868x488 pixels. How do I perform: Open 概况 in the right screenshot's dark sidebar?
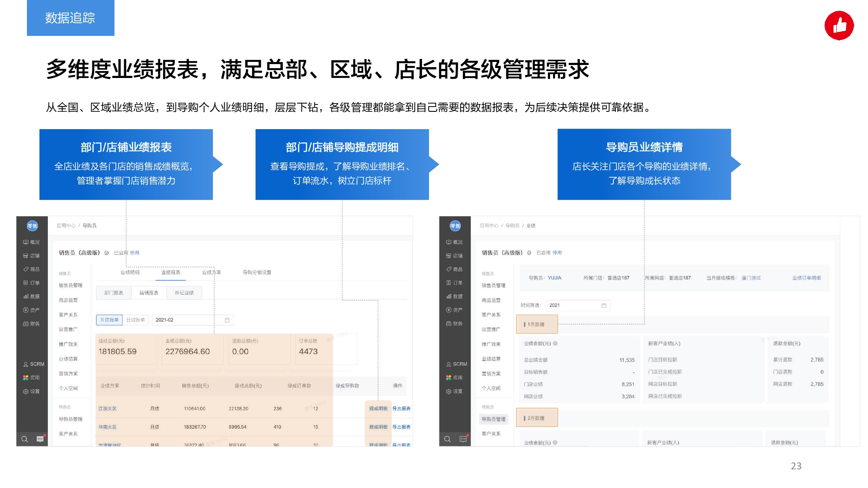click(454, 242)
